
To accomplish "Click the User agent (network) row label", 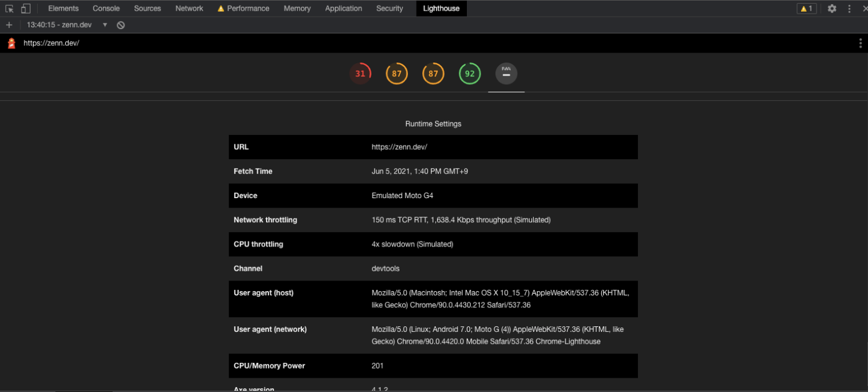I will tap(270, 329).
